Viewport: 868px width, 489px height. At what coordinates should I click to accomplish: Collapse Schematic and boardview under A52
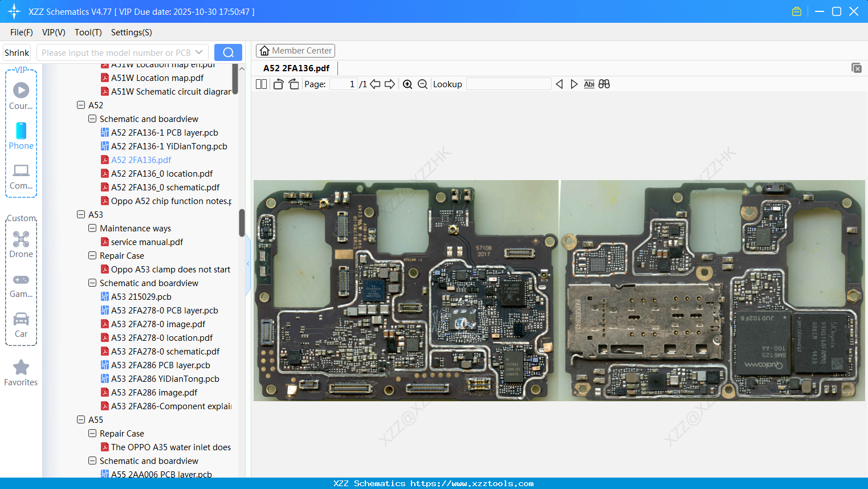pyautogui.click(x=92, y=119)
